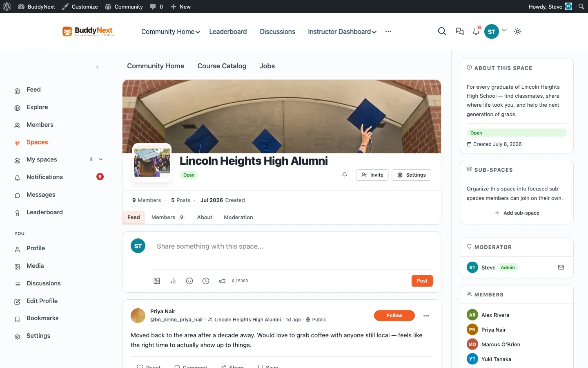The width and height of the screenshot is (588, 368).
Task: Select the Community Home tab above the cover
Action: pyautogui.click(x=156, y=66)
